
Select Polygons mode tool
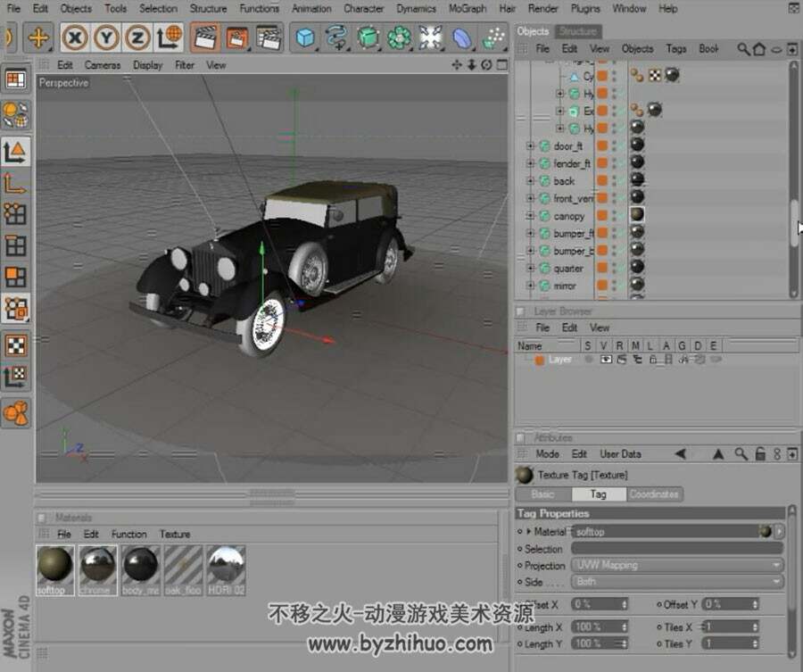[x=15, y=277]
